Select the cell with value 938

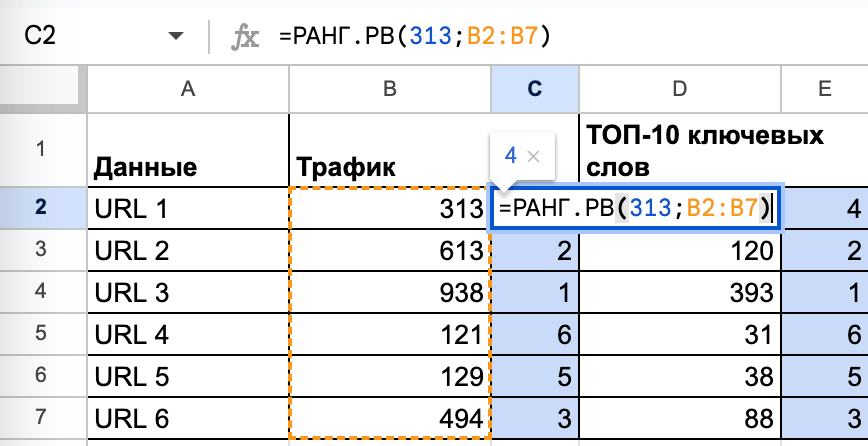tap(389, 293)
